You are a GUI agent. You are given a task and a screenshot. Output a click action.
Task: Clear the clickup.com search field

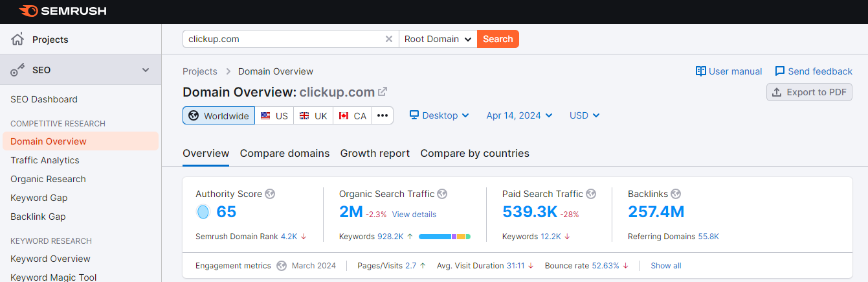click(x=389, y=39)
